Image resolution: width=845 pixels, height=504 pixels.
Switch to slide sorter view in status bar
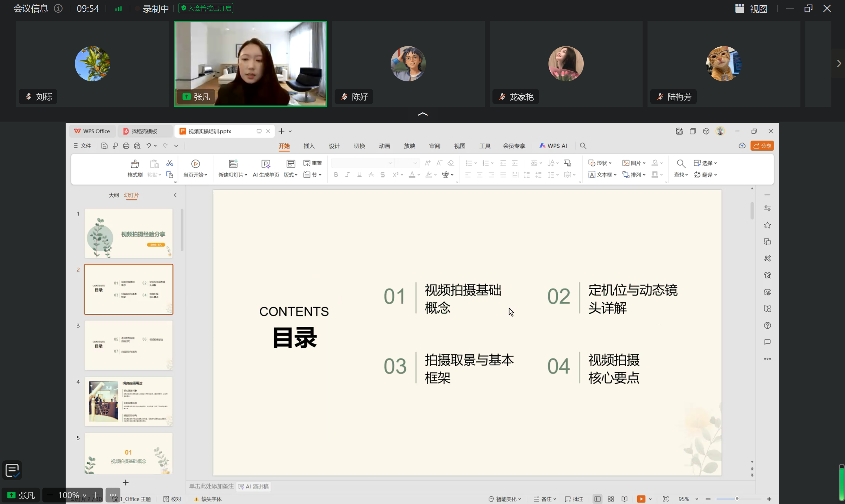coord(611,498)
